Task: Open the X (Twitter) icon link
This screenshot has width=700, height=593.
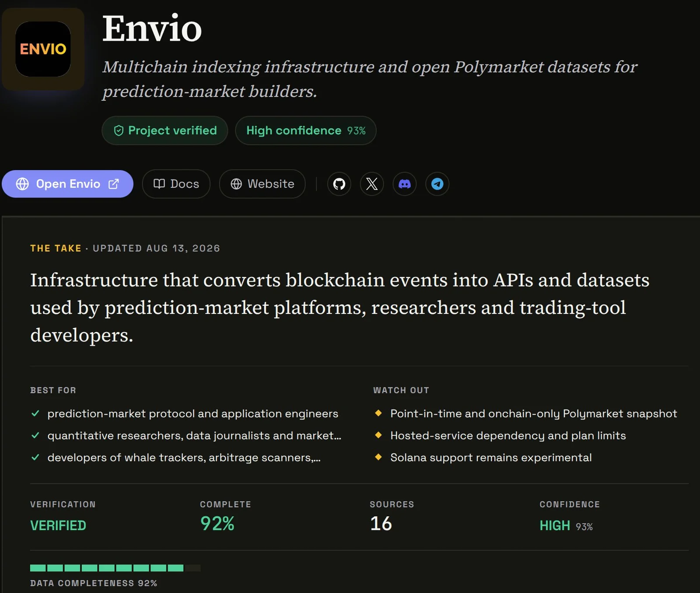Action: pyautogui.click(x=372, y=184)
